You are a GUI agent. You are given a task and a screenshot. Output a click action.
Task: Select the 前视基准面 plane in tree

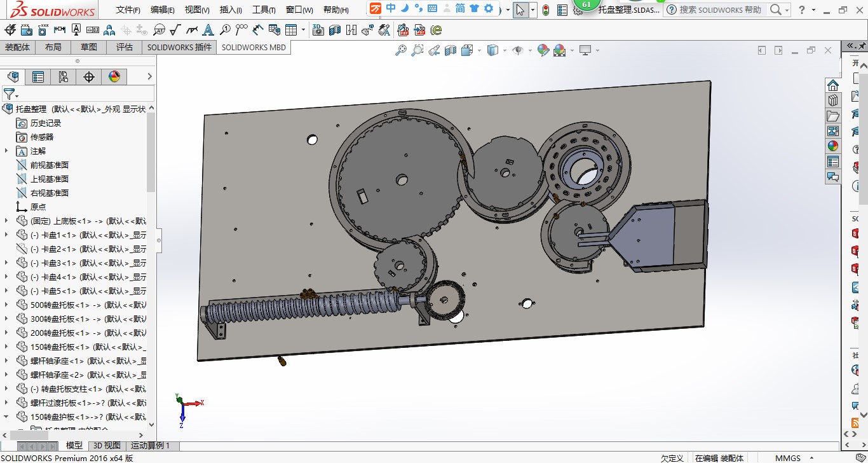tap(49, 165)
